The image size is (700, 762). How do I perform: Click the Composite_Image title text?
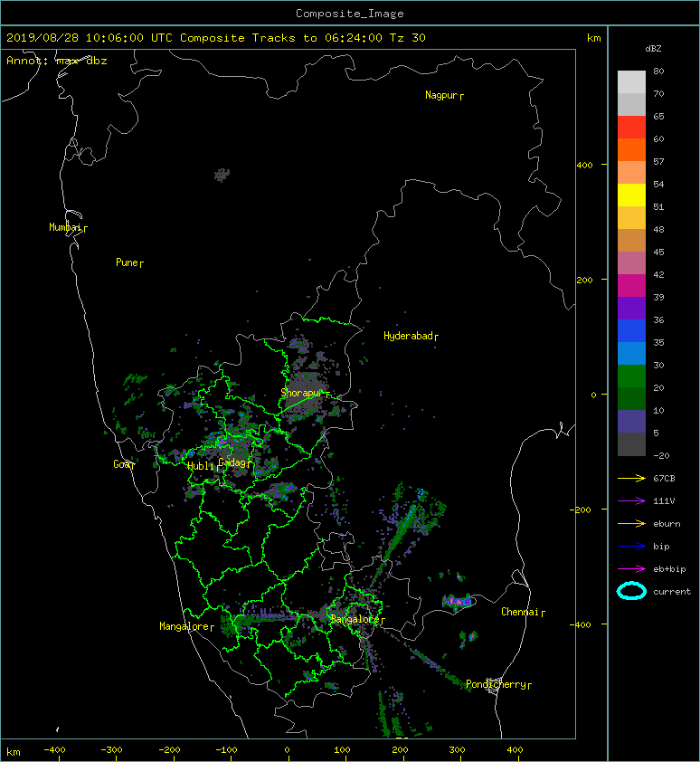[x=350, y=14]
